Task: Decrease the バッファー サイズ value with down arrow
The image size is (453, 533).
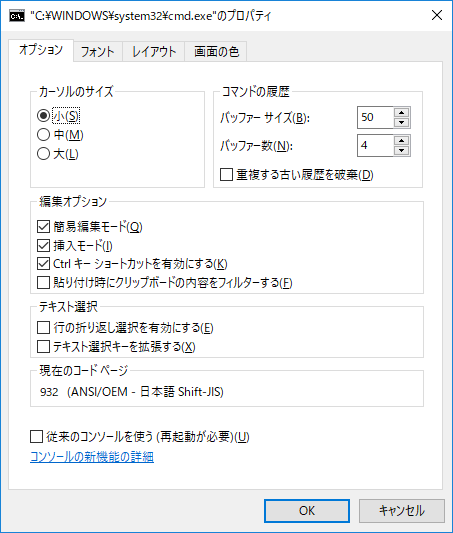Action: (402, 122)
